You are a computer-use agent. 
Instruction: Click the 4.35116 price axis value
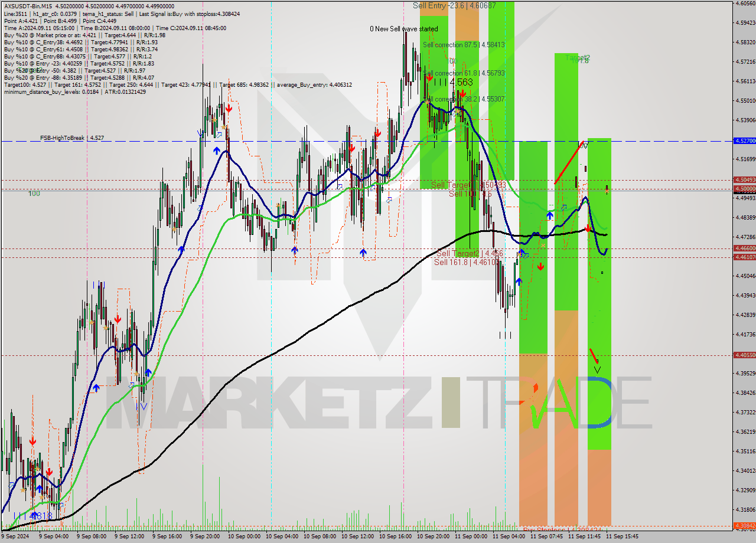[x=745, y=451]
